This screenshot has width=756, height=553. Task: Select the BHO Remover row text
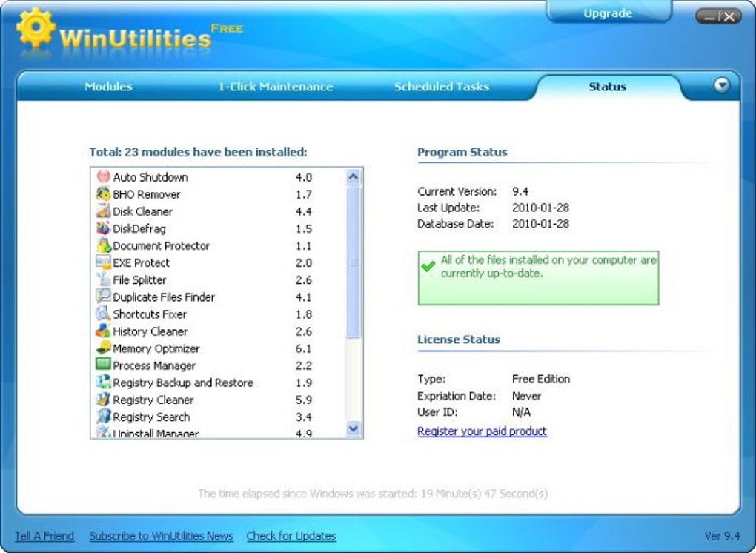(147, 194)
